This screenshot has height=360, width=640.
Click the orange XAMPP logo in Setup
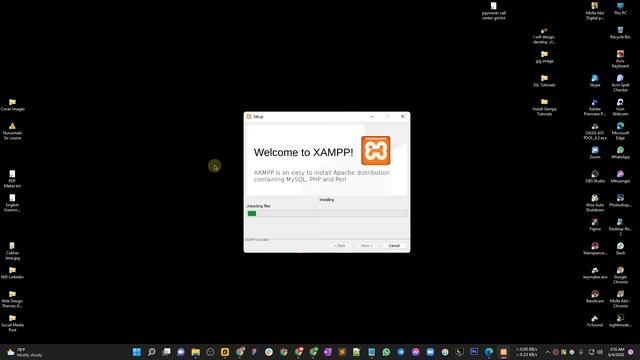(376, 151)
